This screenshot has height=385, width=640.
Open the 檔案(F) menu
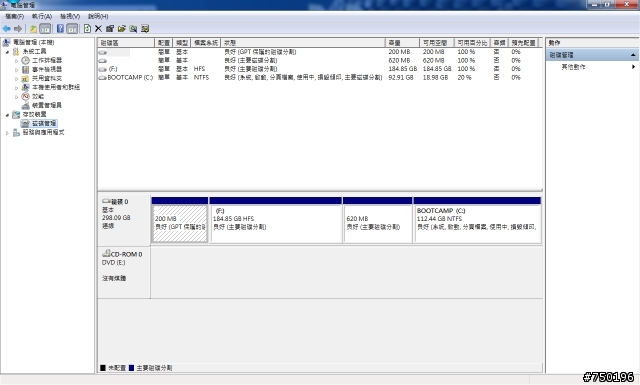pos(14,16)
